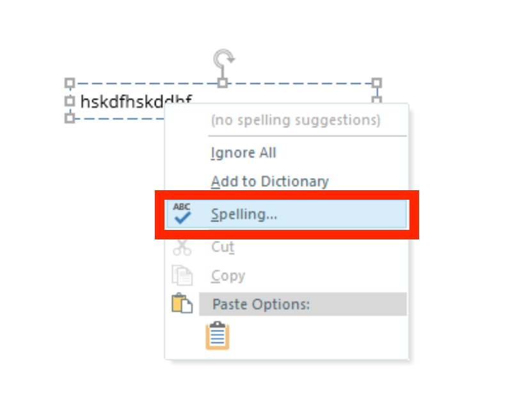Select the top-center resize handle
The width and height of the screenshot is (508, 420).
[x=223, y=83]
